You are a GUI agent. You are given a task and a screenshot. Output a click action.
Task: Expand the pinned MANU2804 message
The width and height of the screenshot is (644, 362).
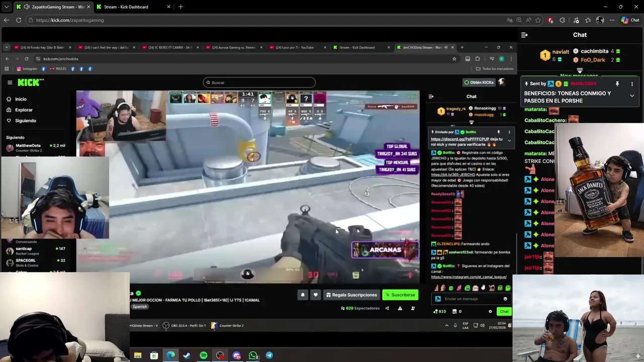[x=632, y=96]
